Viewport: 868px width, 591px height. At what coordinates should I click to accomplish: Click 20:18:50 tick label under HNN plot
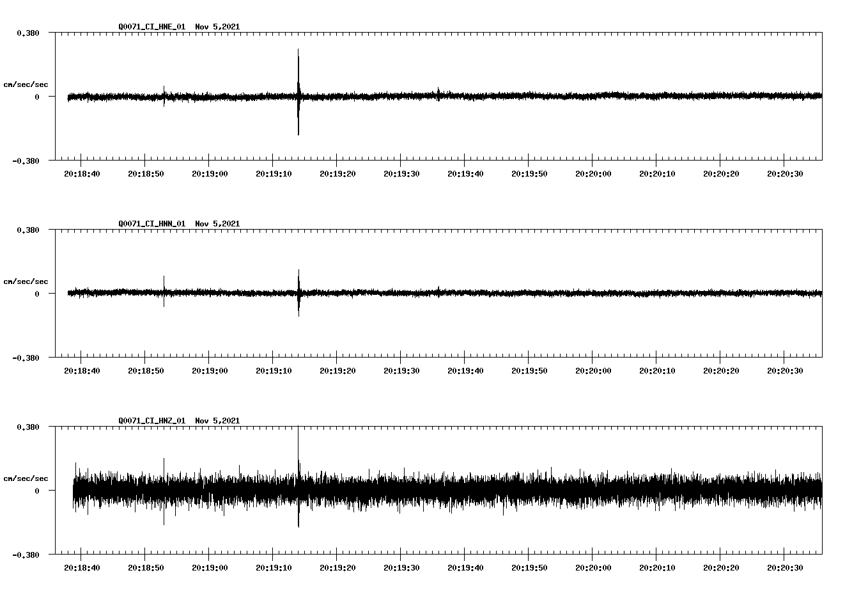pos(146,370)
